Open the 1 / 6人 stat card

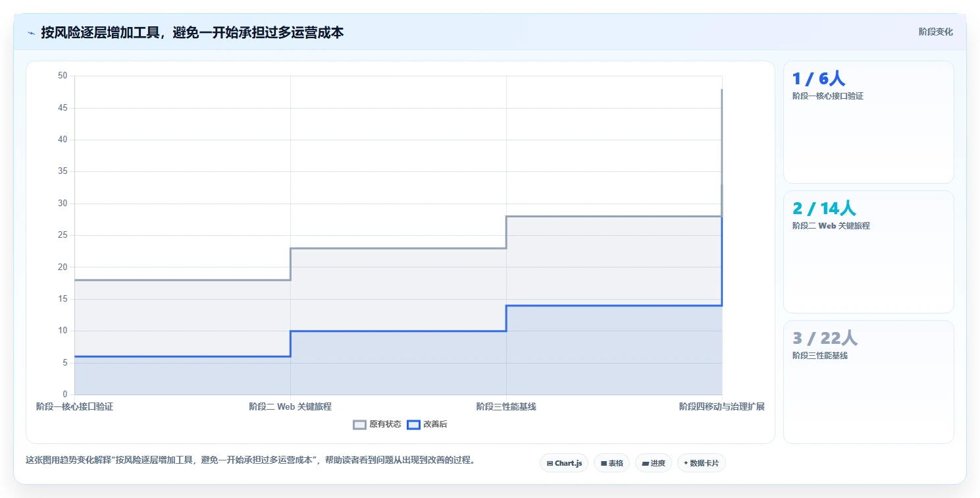coord(868,122)
